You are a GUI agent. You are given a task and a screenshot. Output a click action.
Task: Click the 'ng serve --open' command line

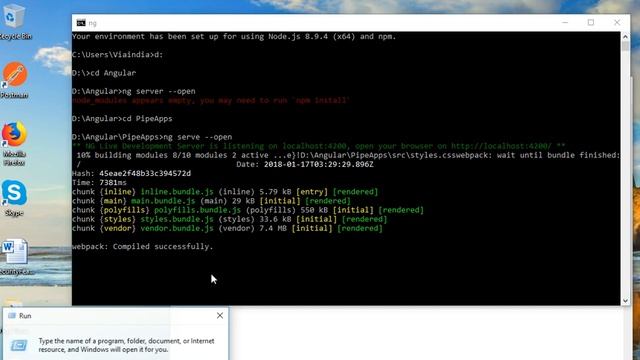[x=152, y=137]
